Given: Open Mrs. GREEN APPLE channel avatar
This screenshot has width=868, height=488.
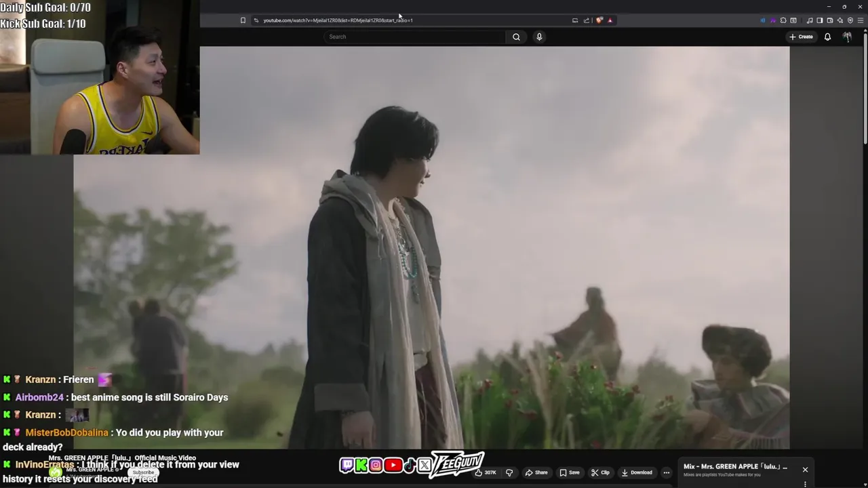Looking at the screenshot, I should (x=56, y=472).
